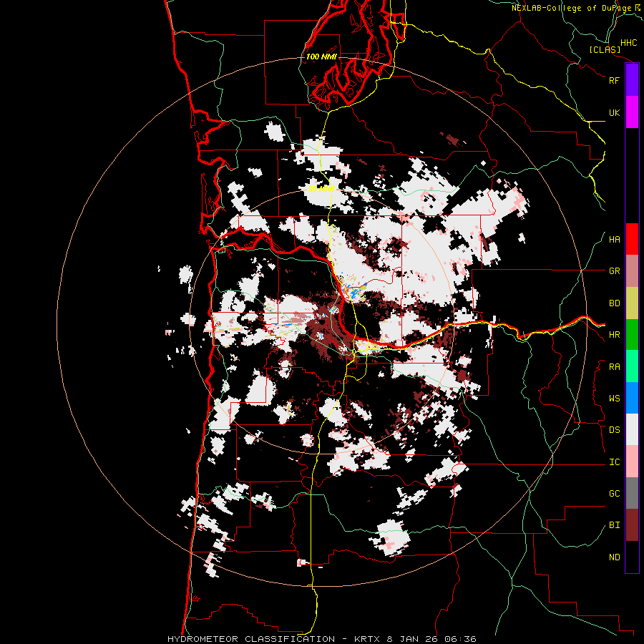Click the IC legend label

click(x=614, y=462)
